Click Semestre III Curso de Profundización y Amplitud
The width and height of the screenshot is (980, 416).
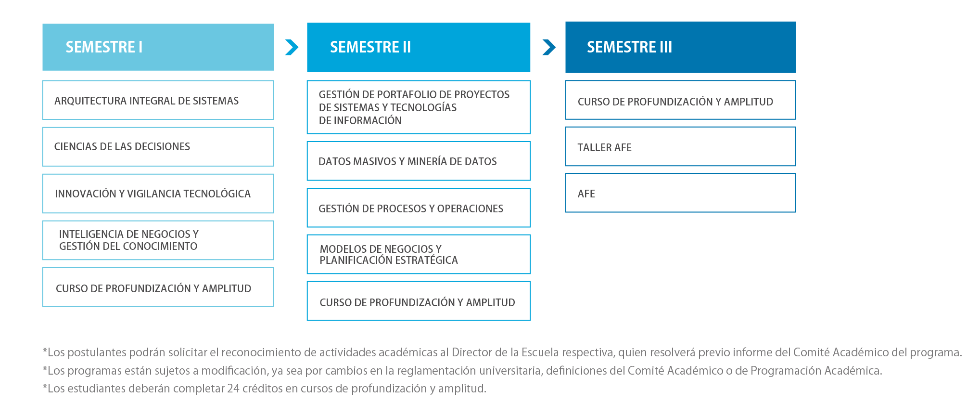(680, 100)
